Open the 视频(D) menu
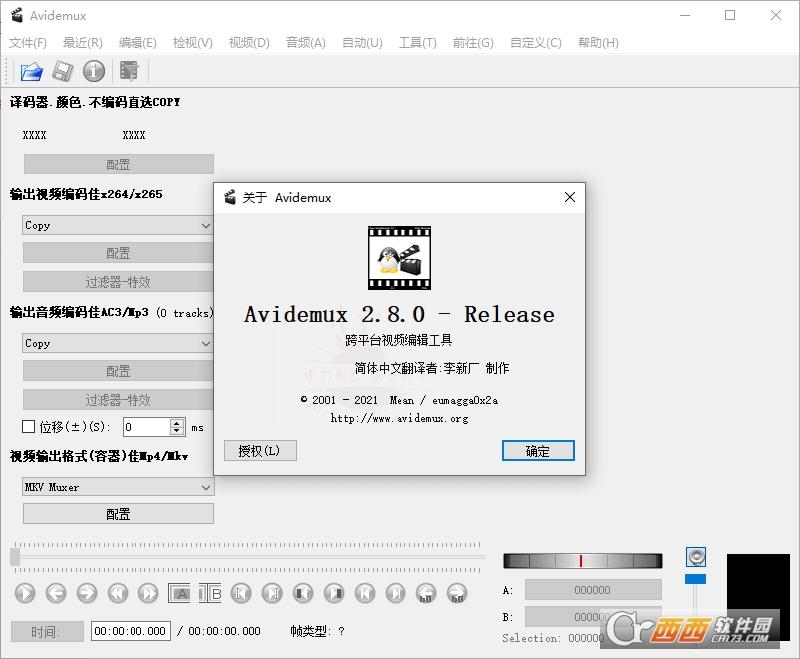The height and width of the screenshot is (659, 800). [x=249, y=43]
